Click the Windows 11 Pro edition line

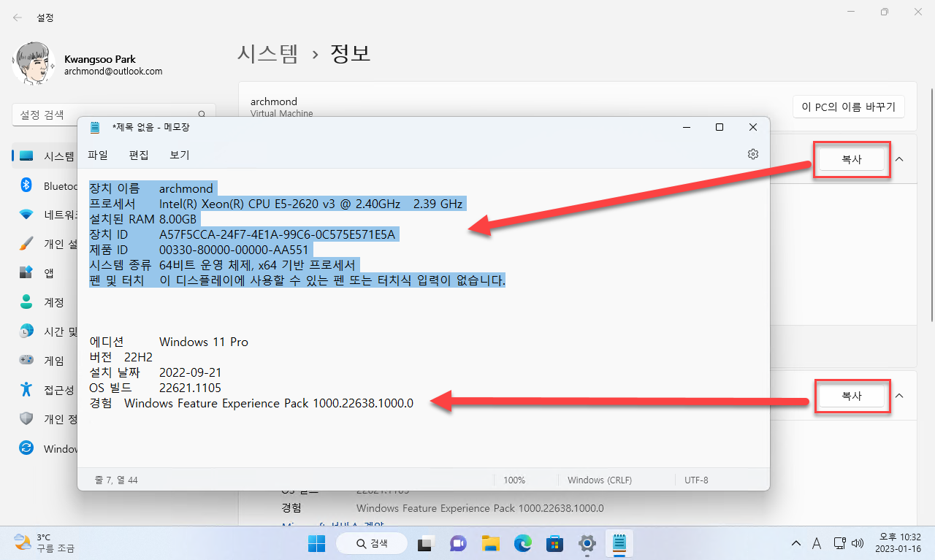click(169, 342)
